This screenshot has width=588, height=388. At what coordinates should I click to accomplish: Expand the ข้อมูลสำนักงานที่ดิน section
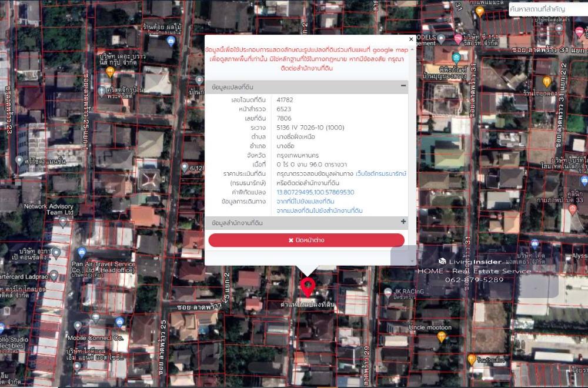[x=403, y=222]
